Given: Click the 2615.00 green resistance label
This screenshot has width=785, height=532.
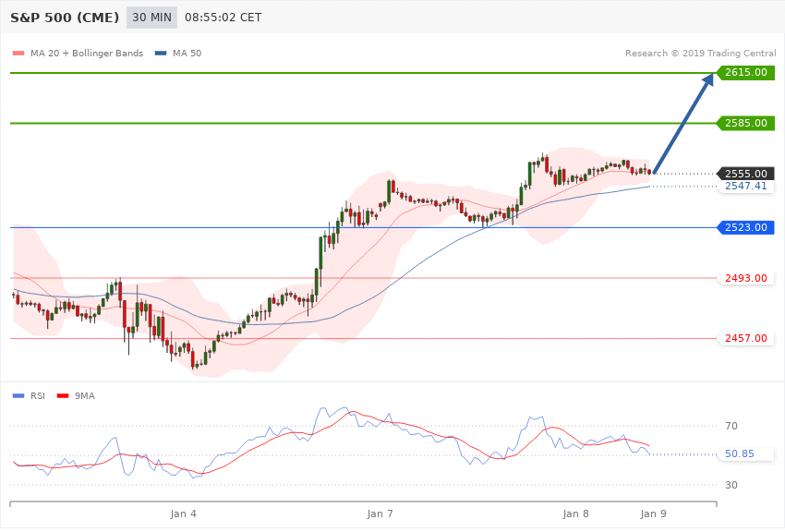Looking at the screenshot, I should point(746,73).
